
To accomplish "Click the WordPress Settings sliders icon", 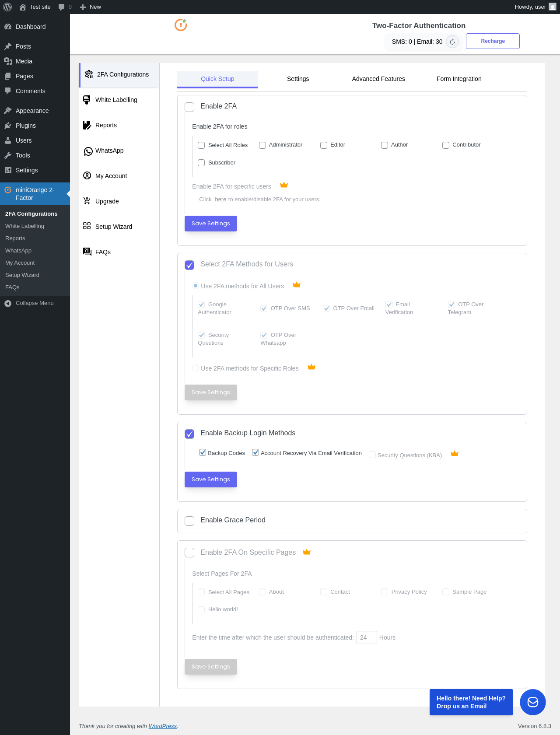I will (x=8, y=170).
